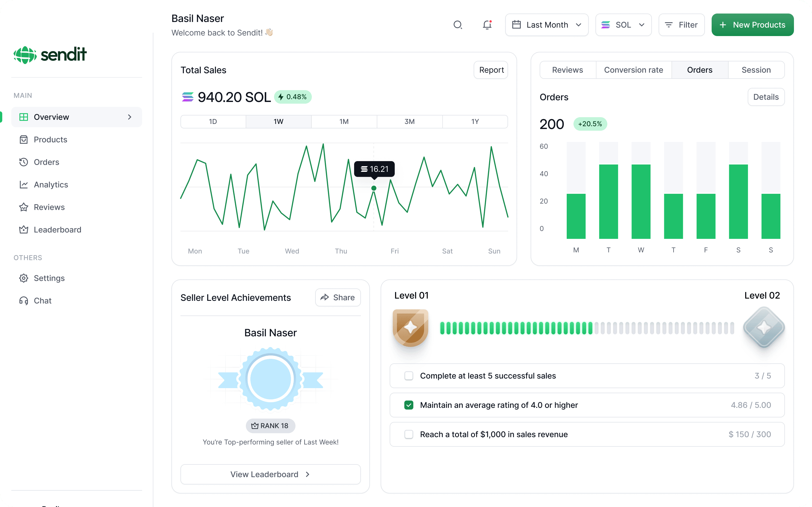Go to Analytics chart icon
The height and width of the screenshot is (507, 812).
23,184
